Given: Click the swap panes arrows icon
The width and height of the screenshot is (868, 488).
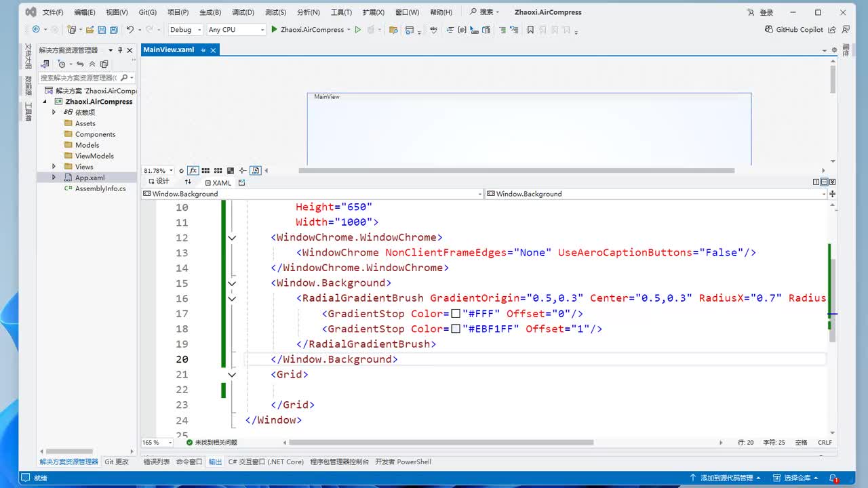Looking at the screenshot, I should coord(188,182).
